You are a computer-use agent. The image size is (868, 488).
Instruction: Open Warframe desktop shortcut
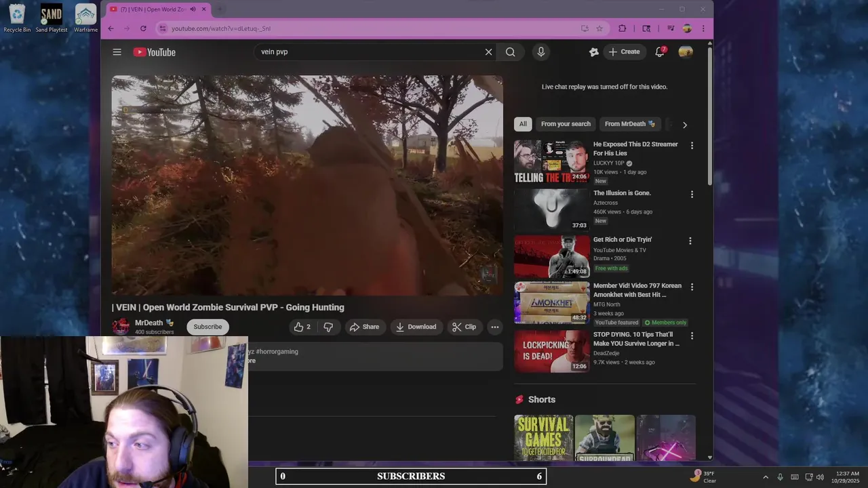pos(85,18)
